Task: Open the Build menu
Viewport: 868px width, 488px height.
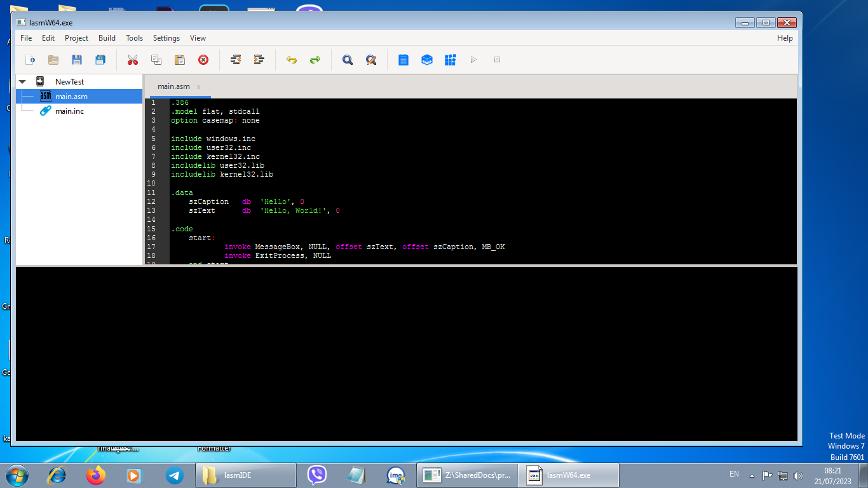Action: coord(107,38)
